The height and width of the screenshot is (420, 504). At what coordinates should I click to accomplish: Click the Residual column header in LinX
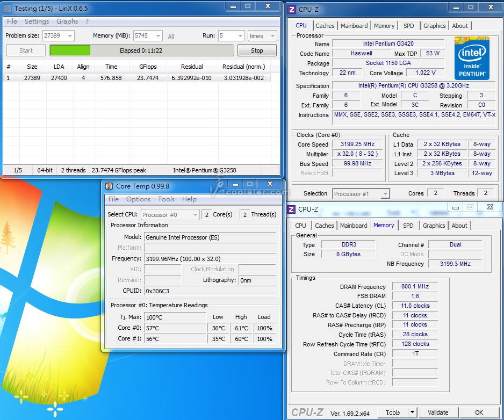pyautogui.click(x=192, y=67)
